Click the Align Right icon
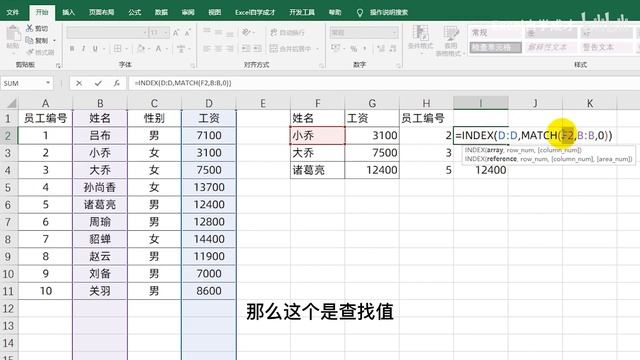The image size is (640, 360). (x=230, y=49)
